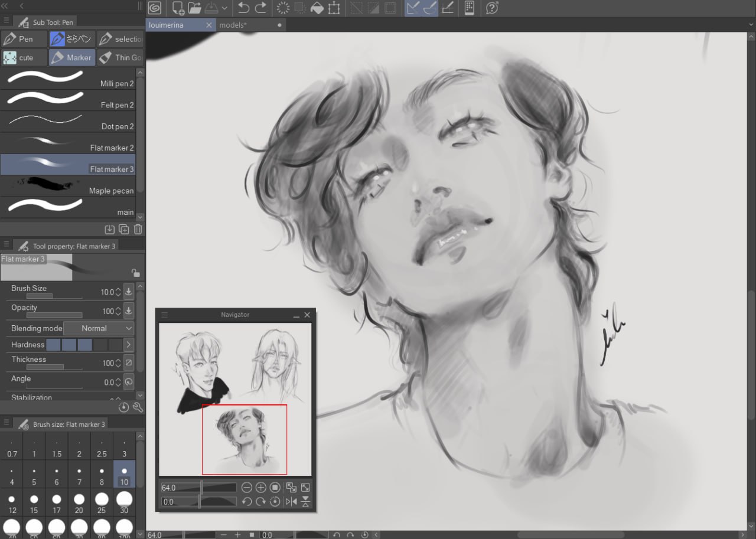This screenshot has width=756, height=539.
Task: Flip canvas vertically in Navigator
Action: pyautogui.click(x=305, y=502)
